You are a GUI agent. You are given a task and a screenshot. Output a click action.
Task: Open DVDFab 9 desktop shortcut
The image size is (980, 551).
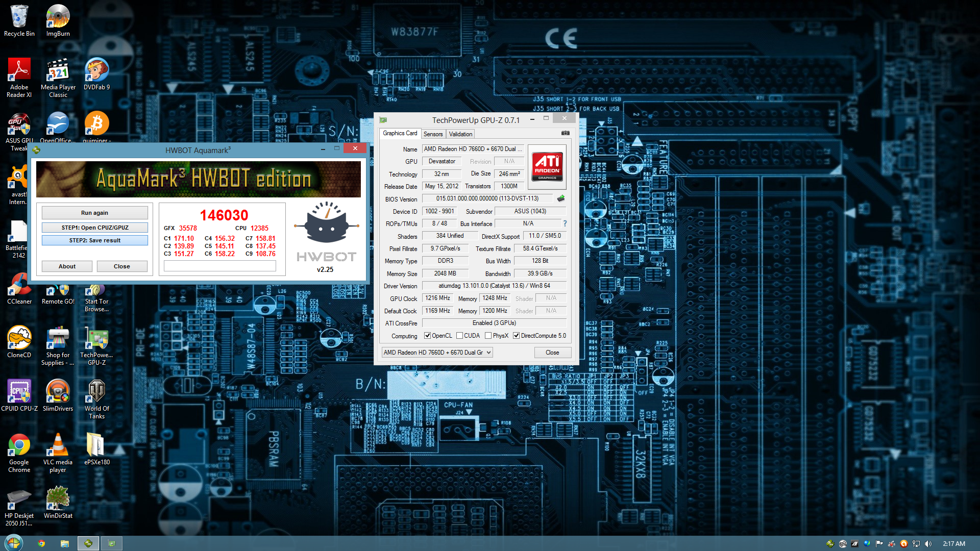(96, 74)
